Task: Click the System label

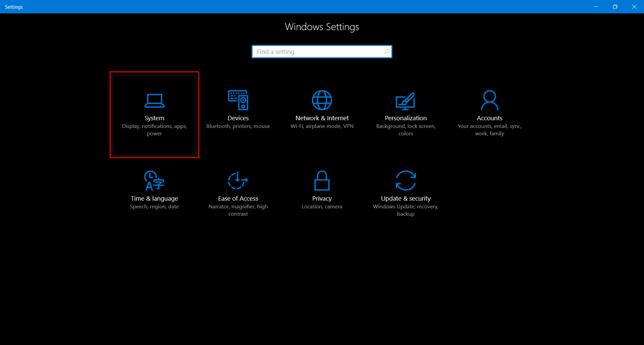Action: tap(155, 118)
